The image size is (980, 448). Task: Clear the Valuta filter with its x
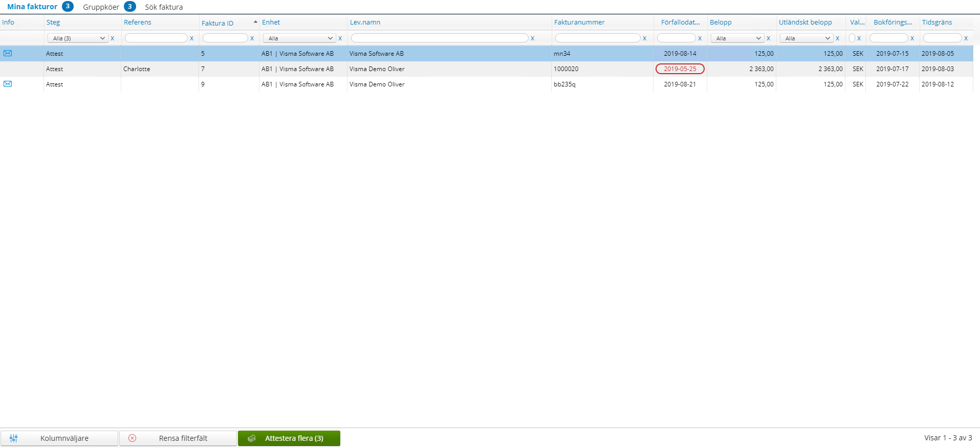(x=859, y=38)
